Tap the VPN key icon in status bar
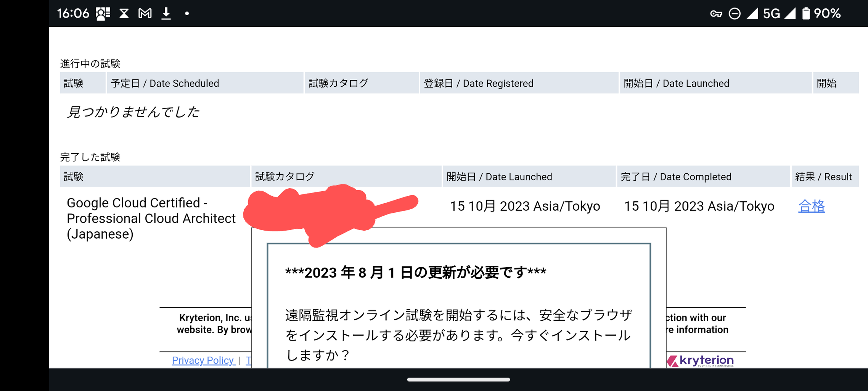This screenshot has height=391, width=868. pyautogui.click(x=716, y=14)
